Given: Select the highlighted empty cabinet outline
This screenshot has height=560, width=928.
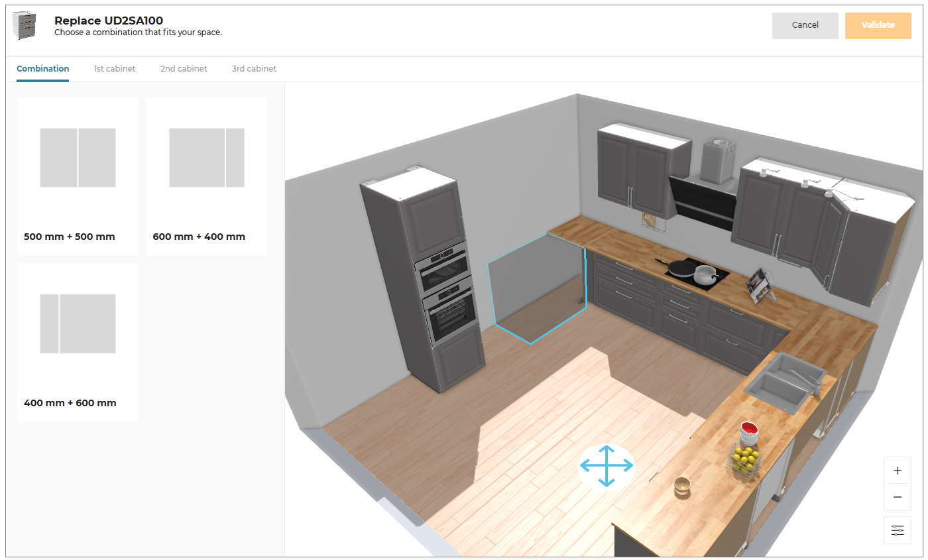Looking at the screenshot, I should click(537, 288).
